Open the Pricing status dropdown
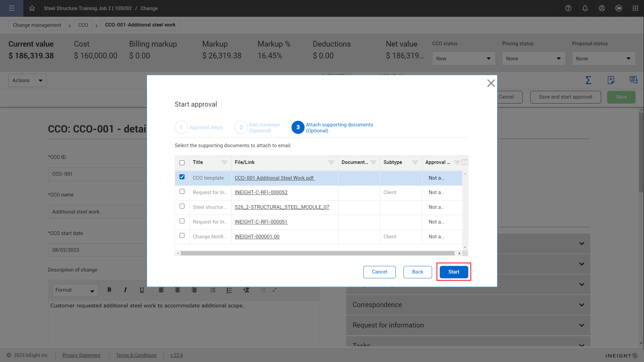Image resolution: width=644 pixels, height=362 pixels. pos(533,59)
